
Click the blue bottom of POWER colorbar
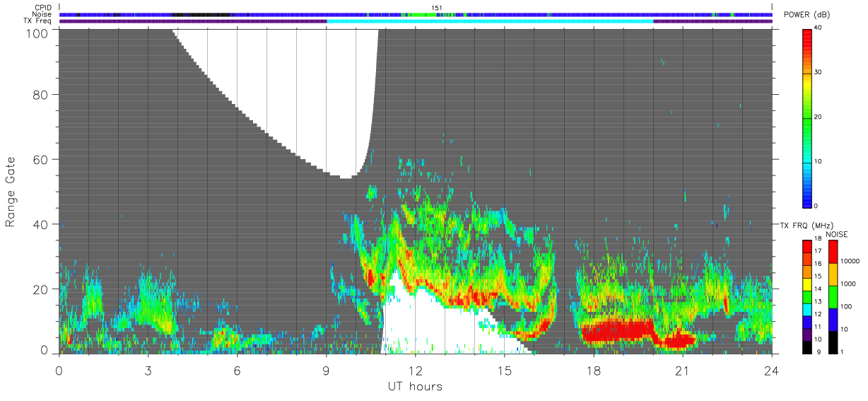click(807, 198)
